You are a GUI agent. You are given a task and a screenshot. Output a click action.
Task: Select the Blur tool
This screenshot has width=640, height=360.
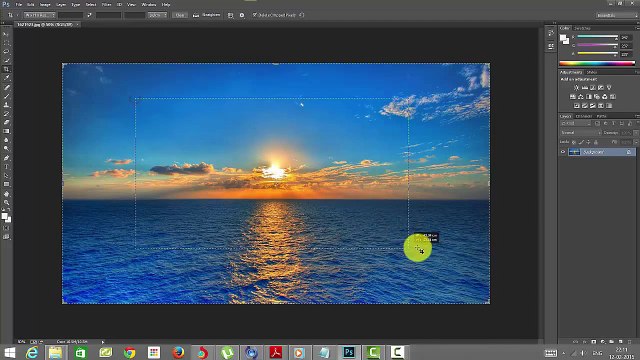[6, 140]
